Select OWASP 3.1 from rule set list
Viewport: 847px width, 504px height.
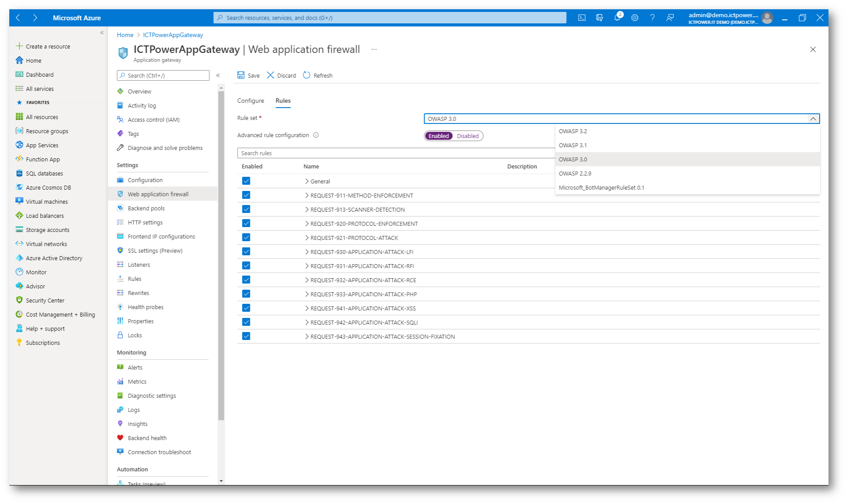(x=687, y=145)
